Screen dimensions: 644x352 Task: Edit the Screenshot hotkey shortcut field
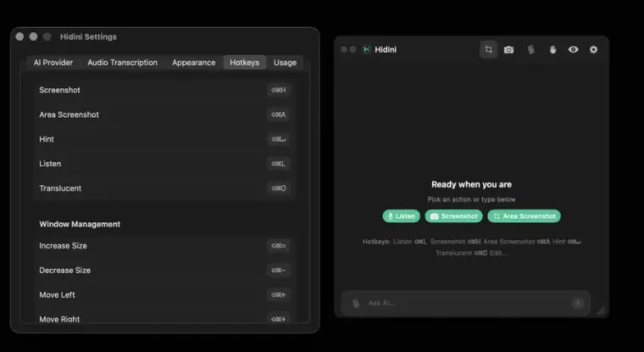tap(279, 90)
